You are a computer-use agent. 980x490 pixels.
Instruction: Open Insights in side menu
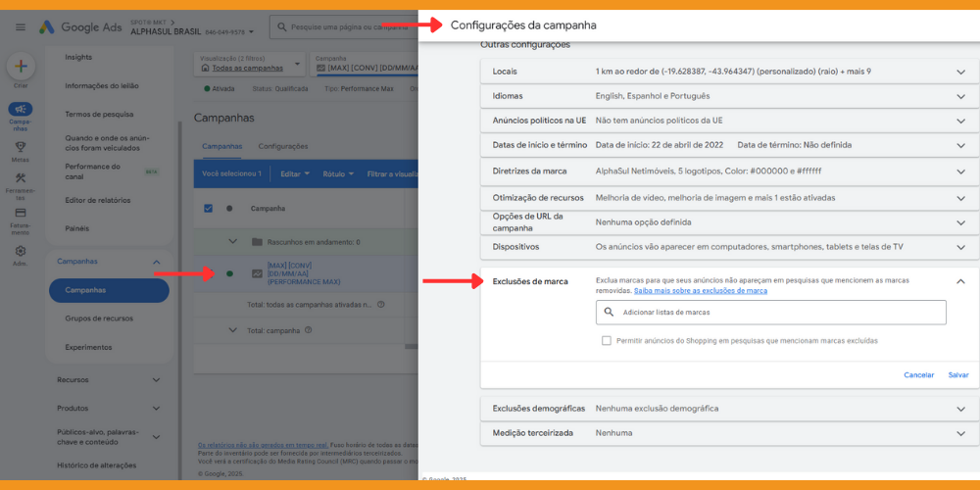click(78, 57)
